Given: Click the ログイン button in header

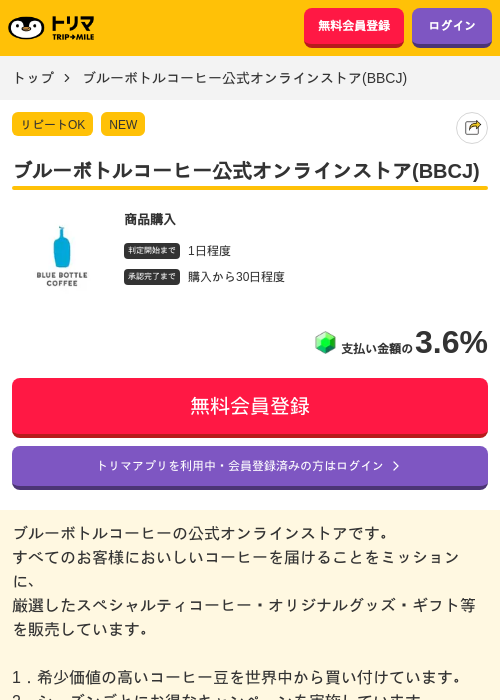Looking at the screenshot, I should coord(452,27).
